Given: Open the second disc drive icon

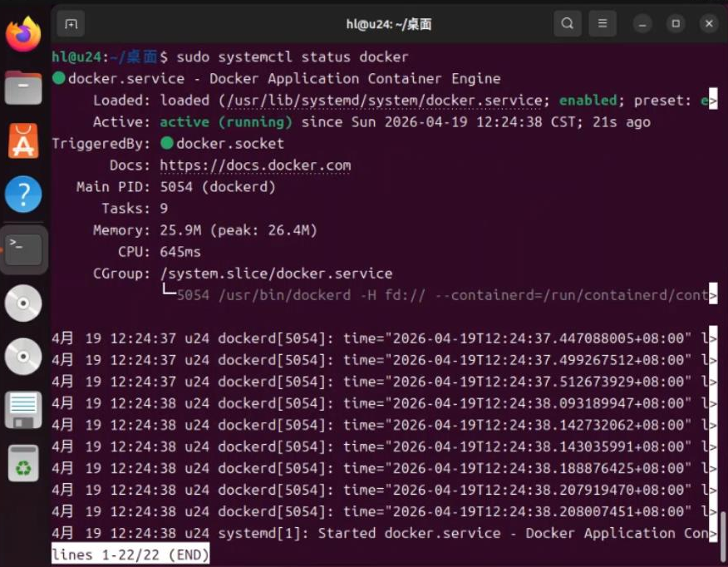Looking at the screenshot, I should 23,357.
